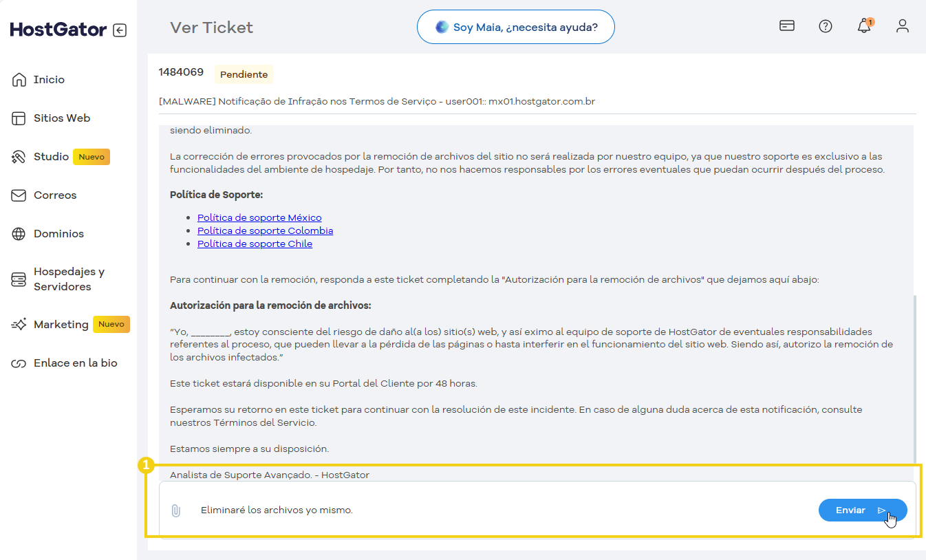Click the Dominios globe icon
The height and width of the screenshot is (560, 926).
tap(19, 234)
